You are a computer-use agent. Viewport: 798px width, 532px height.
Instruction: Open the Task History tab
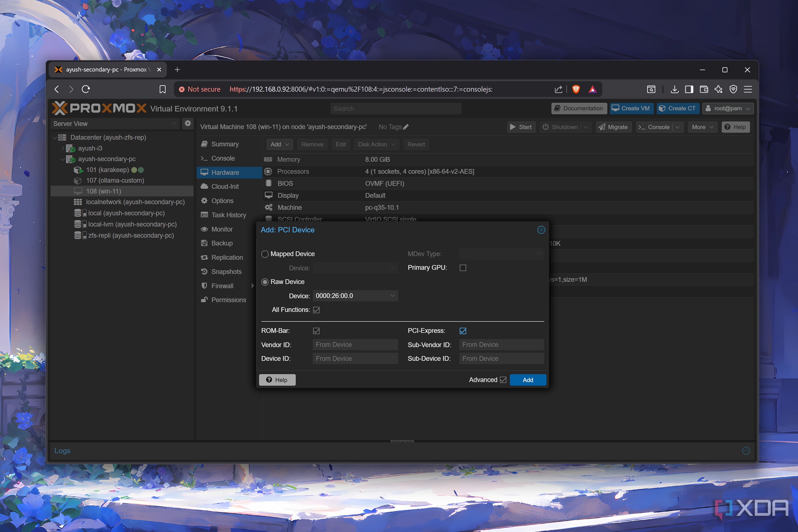point(229,215)
